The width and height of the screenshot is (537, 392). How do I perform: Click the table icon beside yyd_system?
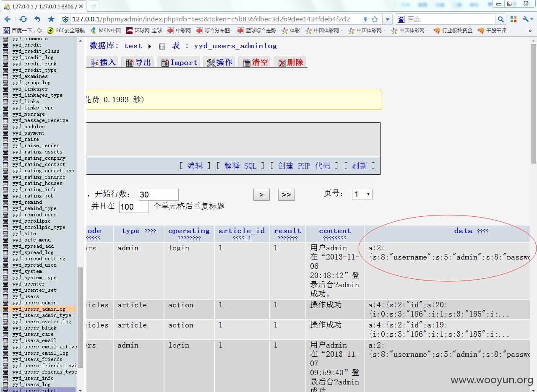(5, 271)
